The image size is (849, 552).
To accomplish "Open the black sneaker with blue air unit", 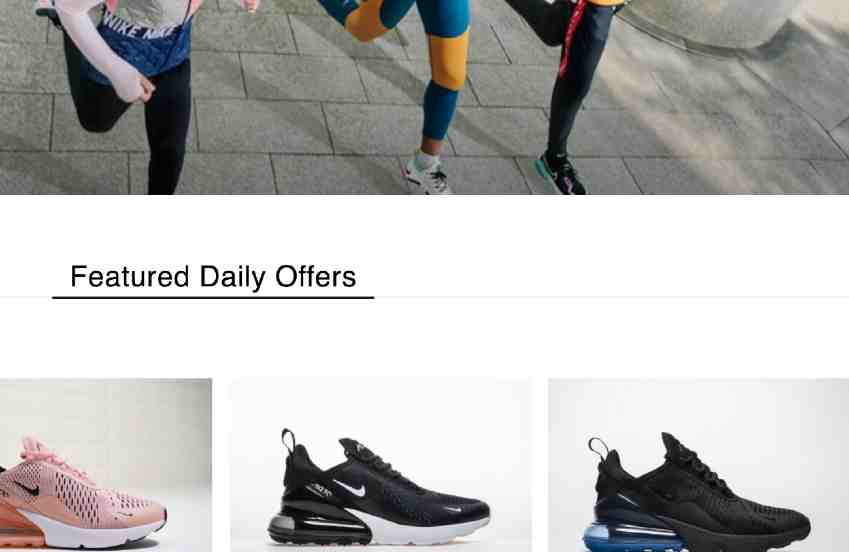I will pyautogui.click(x=698, y=465).
